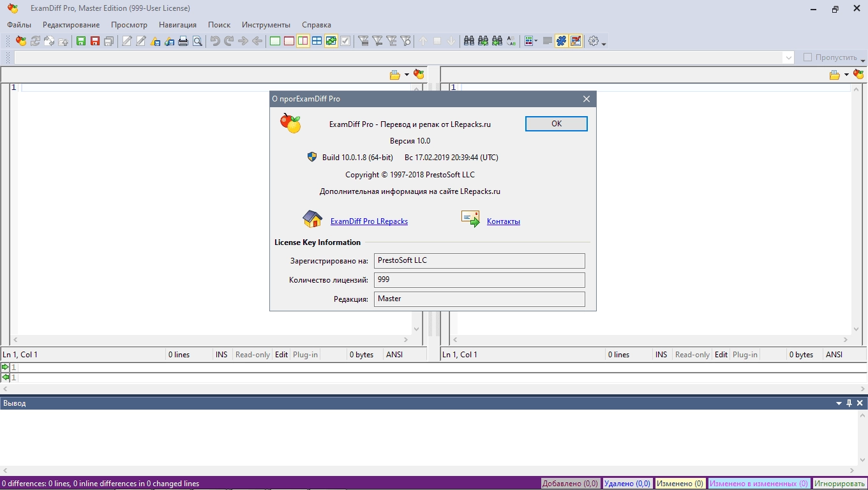Toggle Read-only in left status bar

[253, 355]
